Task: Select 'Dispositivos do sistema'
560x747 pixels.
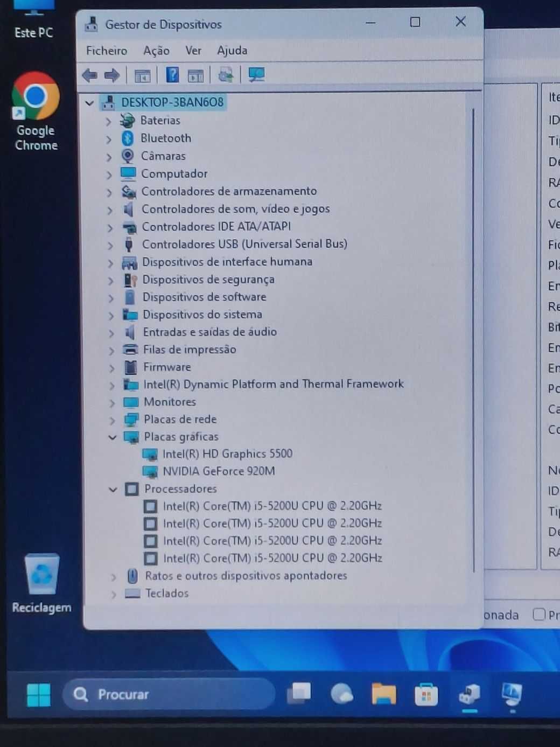Action: [202, 314]
